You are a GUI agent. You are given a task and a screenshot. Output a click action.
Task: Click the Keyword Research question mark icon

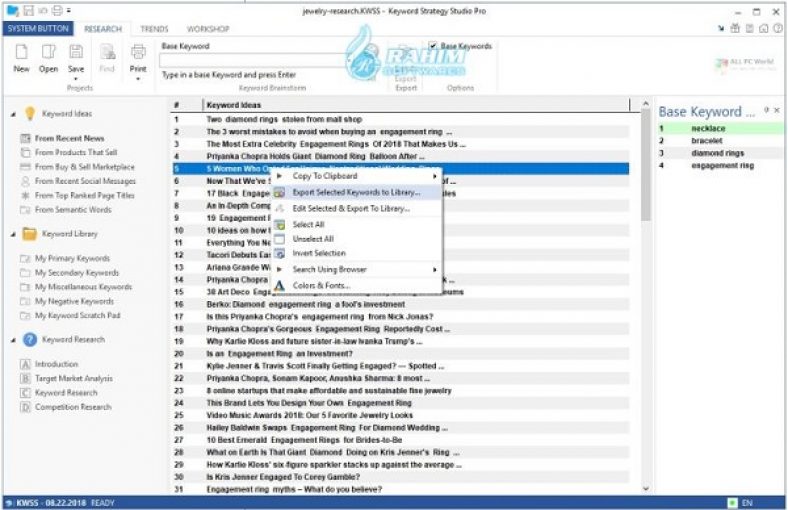(x=30, y=340)
